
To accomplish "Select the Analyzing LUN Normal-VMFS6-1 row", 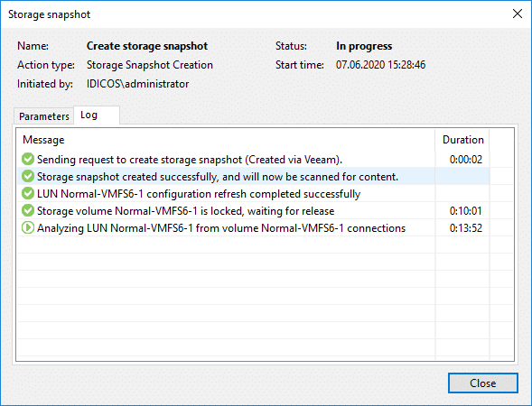I will coord(253,227).
